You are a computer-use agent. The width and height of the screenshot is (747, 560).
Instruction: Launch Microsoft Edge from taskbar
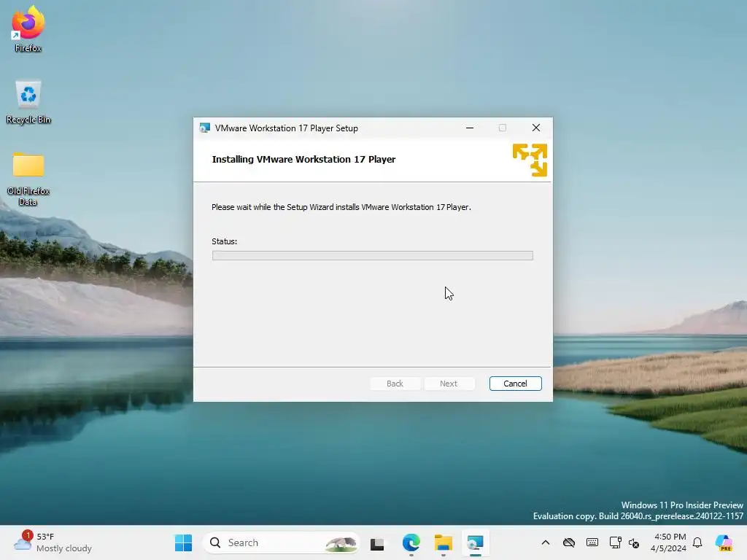coord(411,542)
